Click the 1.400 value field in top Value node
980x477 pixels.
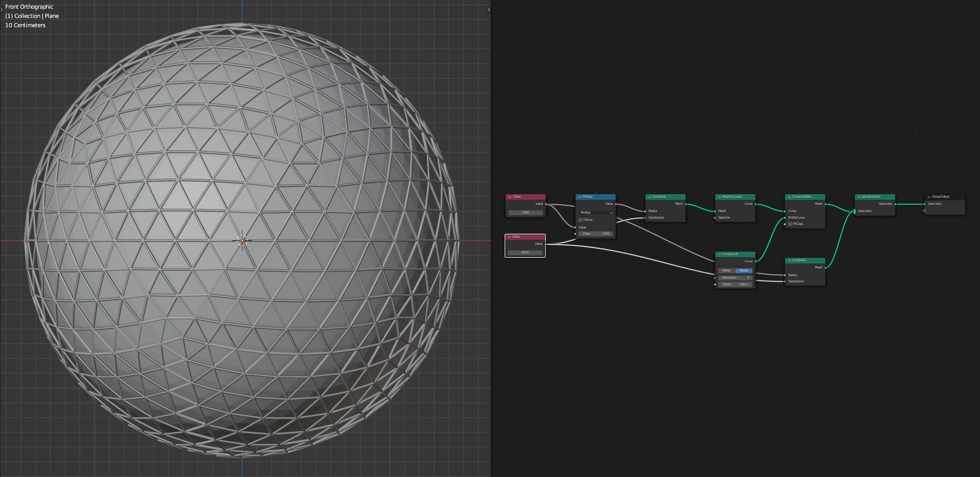(x=525, y=213)
